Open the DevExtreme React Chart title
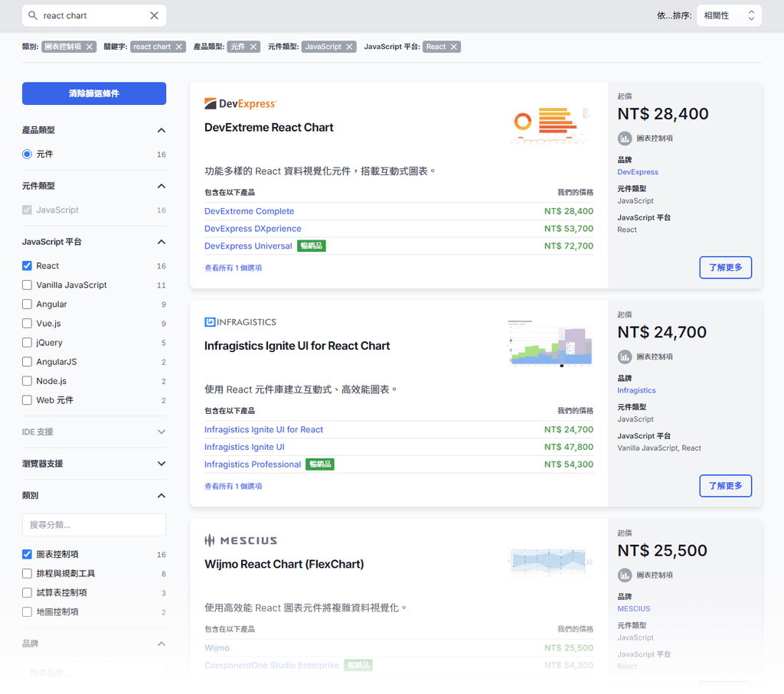This screenshot has width=784, height=694. point(269,128)
